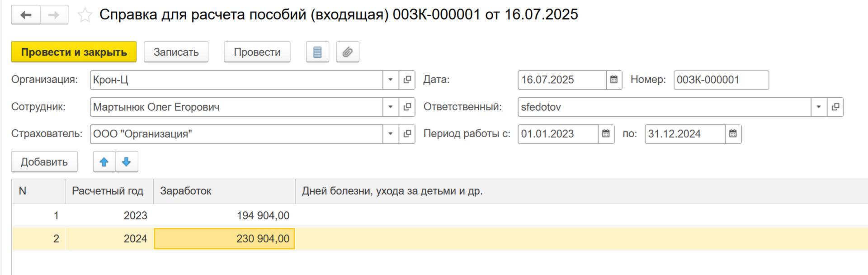Move selected row down with blue arrow
The width and height of the screenshot is (868, 275).
coord(127,162)
